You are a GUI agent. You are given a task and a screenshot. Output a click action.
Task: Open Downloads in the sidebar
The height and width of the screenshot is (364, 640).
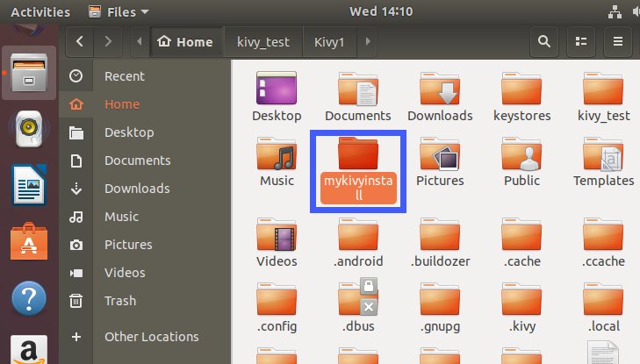point(146,189)
